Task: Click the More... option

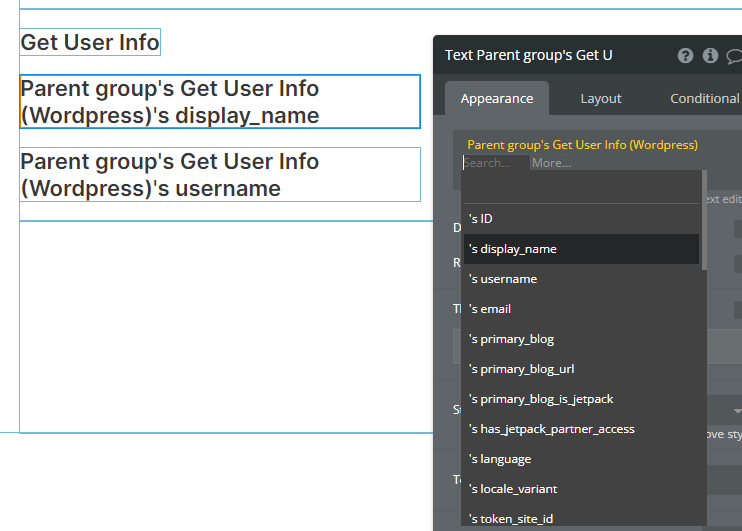Action: [x=551, y=163]
